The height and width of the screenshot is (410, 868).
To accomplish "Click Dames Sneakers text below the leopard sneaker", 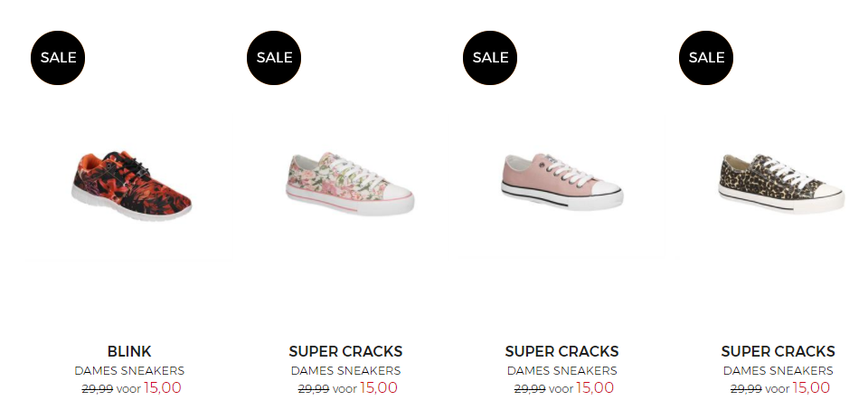I will pos(778,370).
